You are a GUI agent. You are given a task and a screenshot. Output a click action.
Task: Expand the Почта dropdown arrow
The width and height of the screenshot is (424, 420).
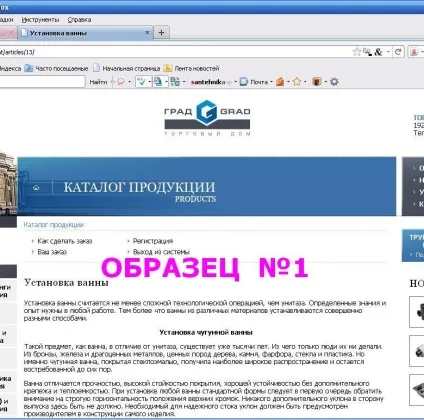coord(271,82)
